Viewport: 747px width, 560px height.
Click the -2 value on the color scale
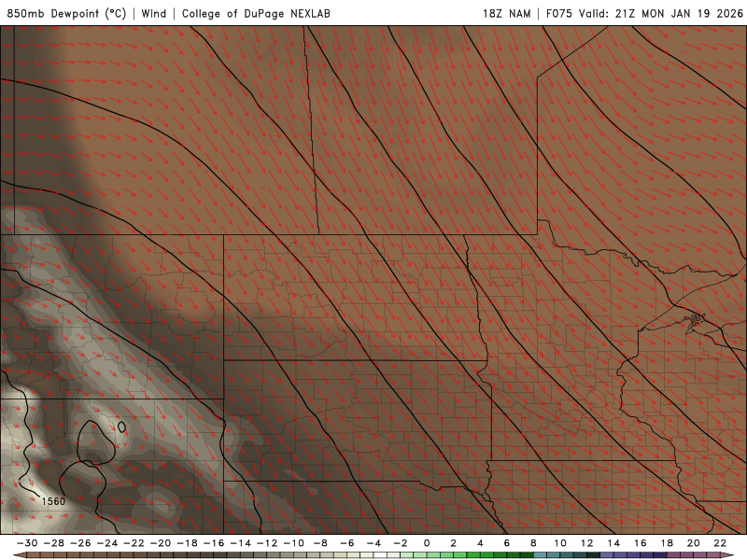pos(401,543)
